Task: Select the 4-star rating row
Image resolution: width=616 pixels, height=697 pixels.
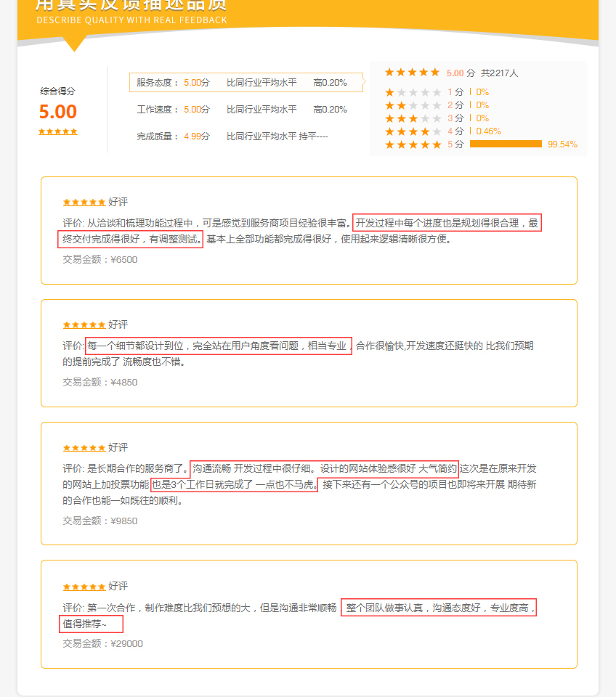Action: pyautogui.click(x=443, y=131)
